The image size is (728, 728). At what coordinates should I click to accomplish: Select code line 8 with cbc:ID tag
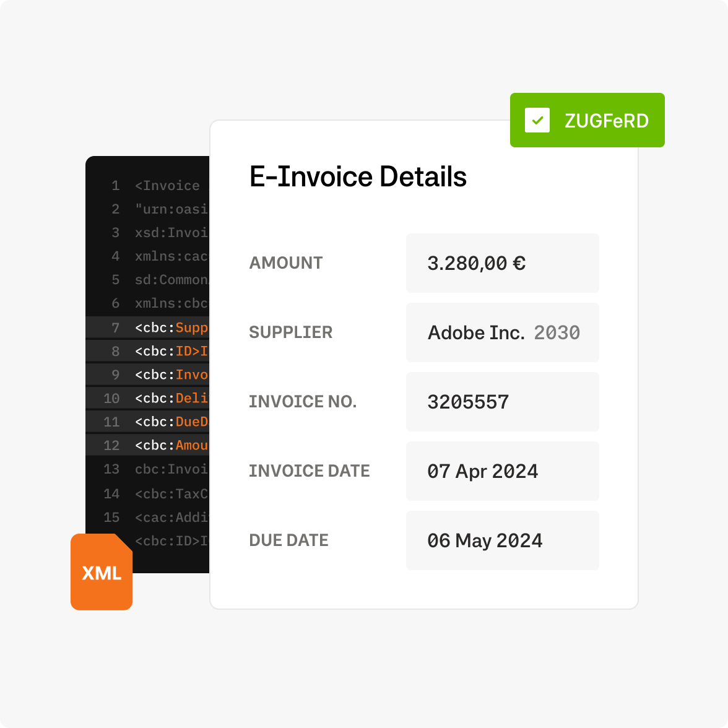[171, 351]
